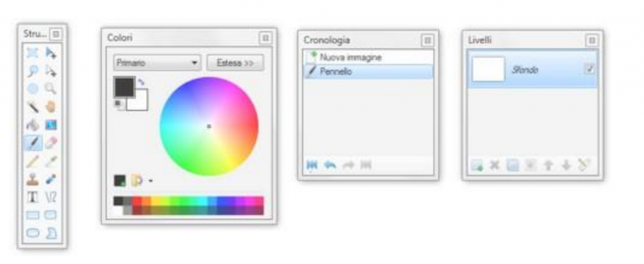The width and height of the screenshot is (644, 264).
Task: Reset colors to black and white
Action: [118, 104]
